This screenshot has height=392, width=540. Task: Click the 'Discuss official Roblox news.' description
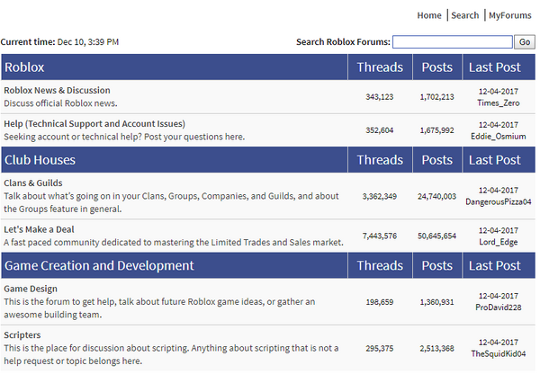60,103
